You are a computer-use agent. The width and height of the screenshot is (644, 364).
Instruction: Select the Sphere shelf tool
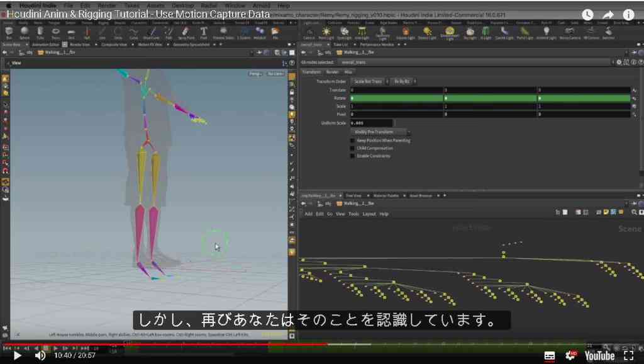[25, 33]
